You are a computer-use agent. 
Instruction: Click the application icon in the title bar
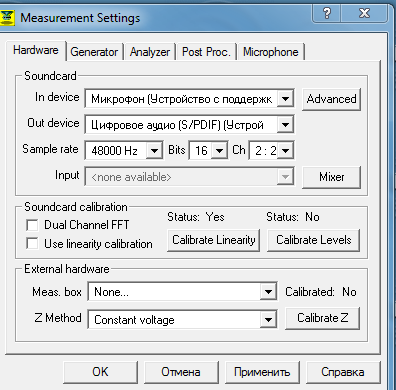(7, 17)
